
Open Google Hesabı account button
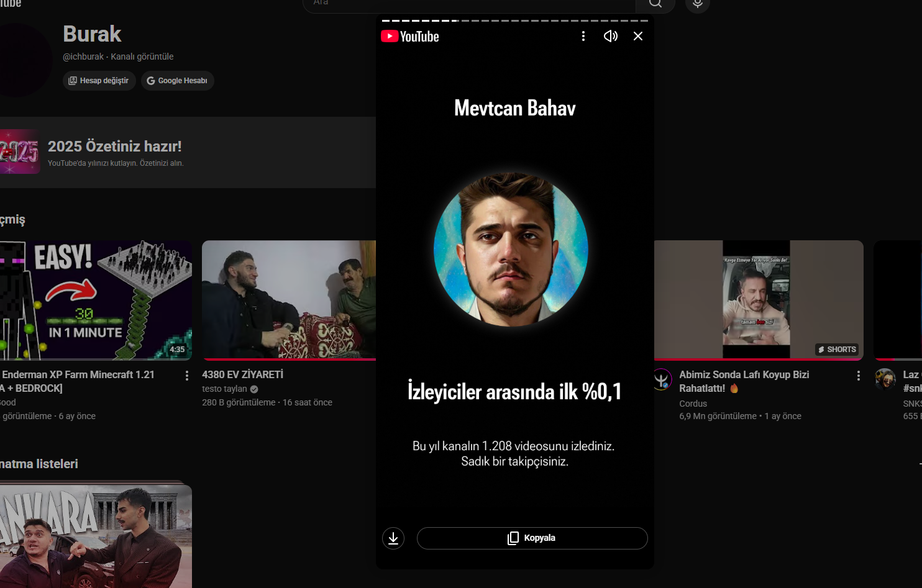point(178,81)
